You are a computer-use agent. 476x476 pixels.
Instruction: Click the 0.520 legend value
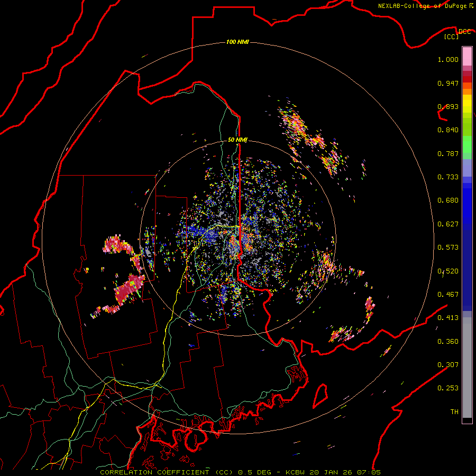[x=448, y=271]
